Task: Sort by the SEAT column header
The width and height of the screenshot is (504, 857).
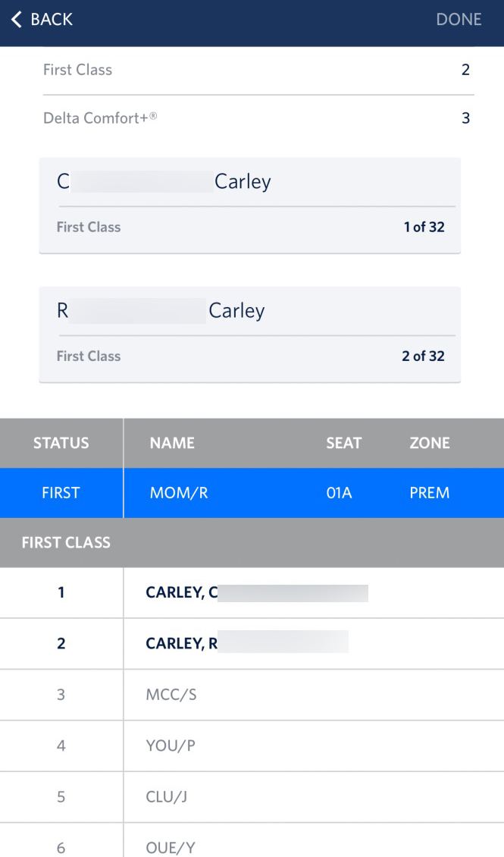Action: coord(344,443)
